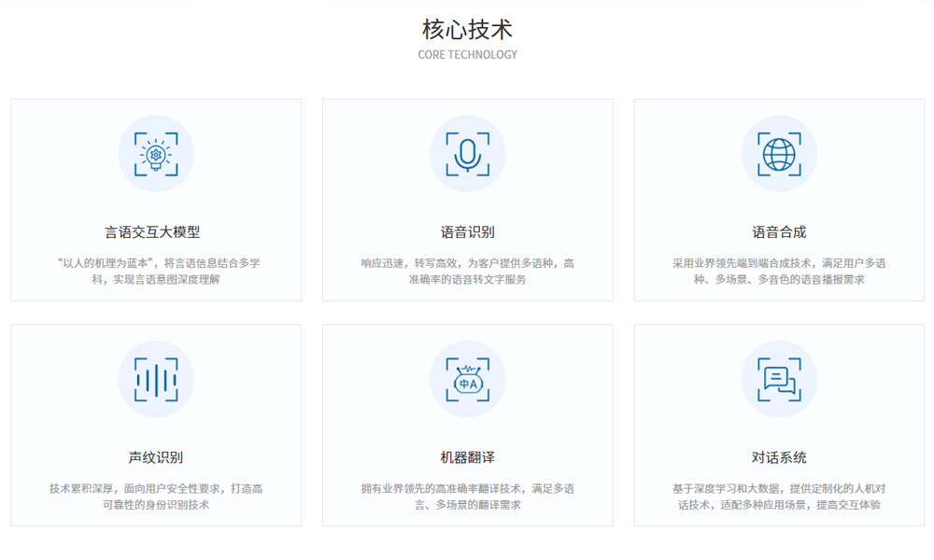
Task: Click the description text under 言语交互大模型
Action: [156, 271]
